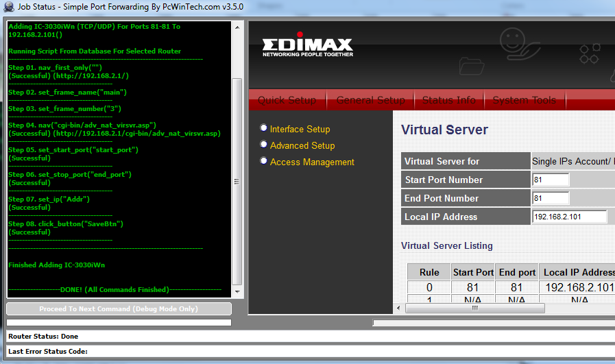Click the Local IP Address column header
615x364 pixels.
pyautogui.click(x=577, y=272)
